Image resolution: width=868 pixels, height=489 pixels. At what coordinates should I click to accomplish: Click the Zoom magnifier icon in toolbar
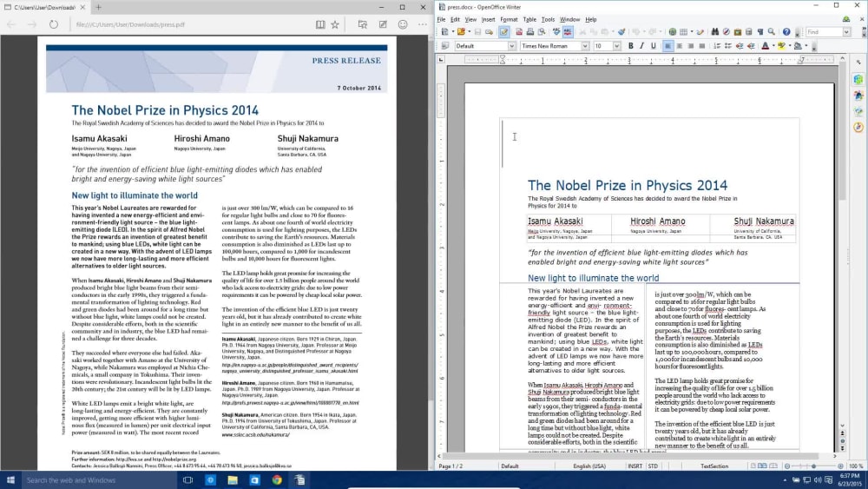pyautogui.click(x=772, y=31)
